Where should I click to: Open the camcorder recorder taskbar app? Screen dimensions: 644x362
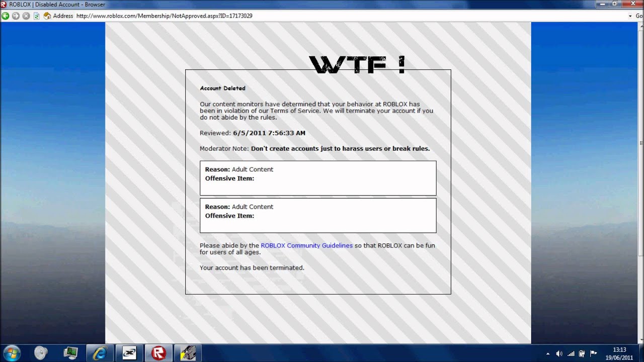click(x=188, y=353)
